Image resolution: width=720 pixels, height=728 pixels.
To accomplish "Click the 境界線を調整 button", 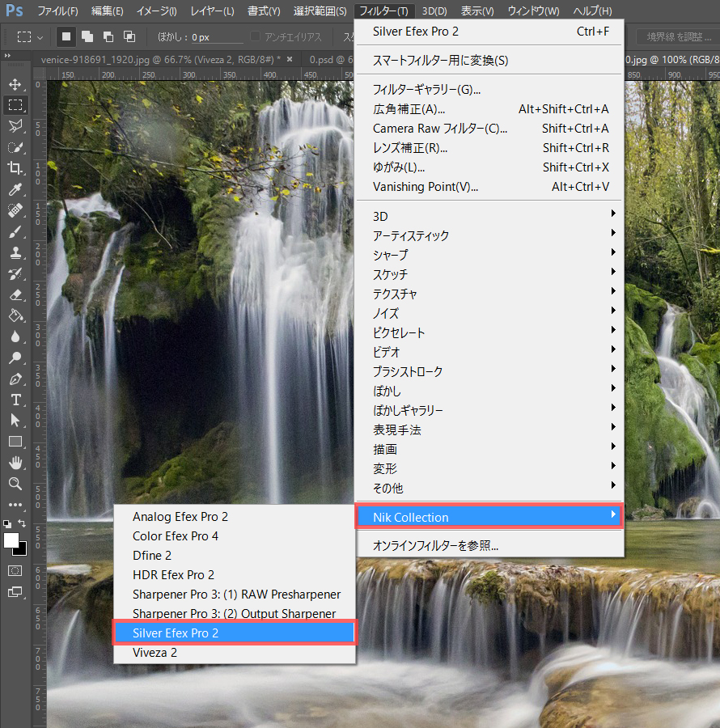I will tap(679, 36).
